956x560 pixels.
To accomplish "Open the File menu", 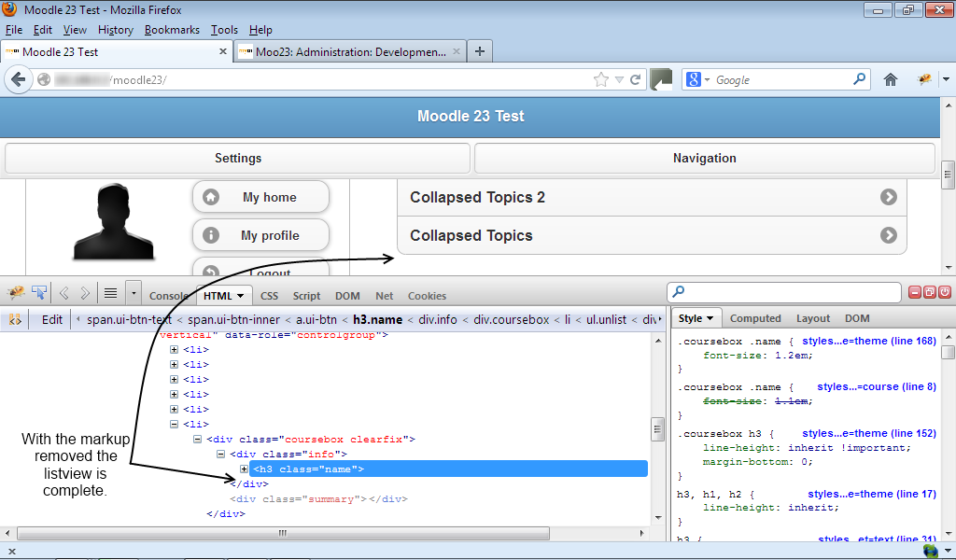I will (x=13, y=30).
